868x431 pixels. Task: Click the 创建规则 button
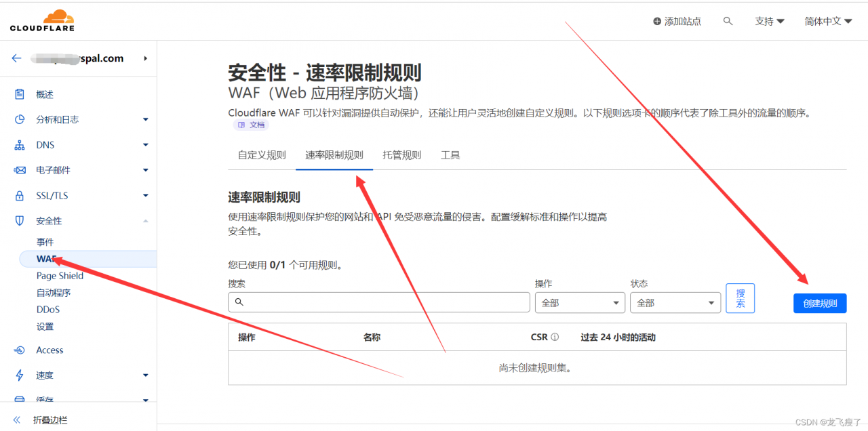pos(819,302)
